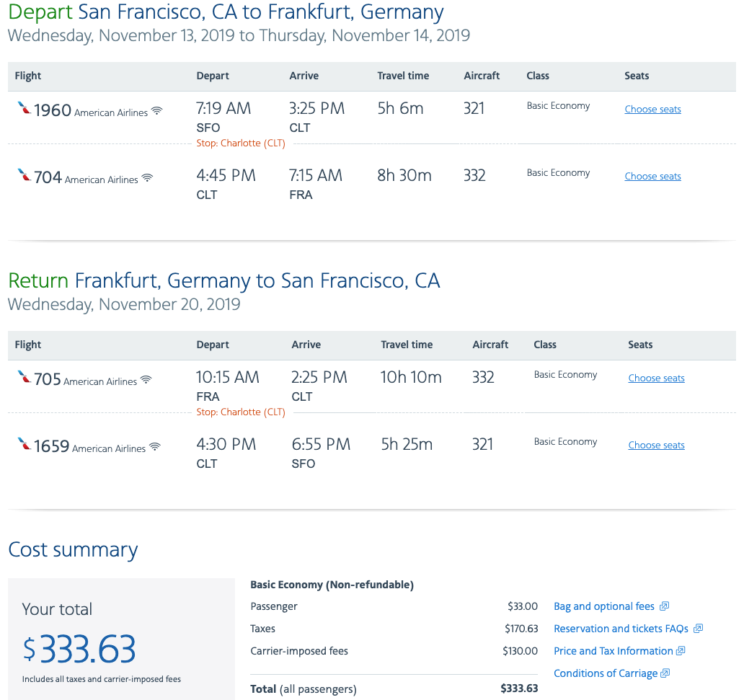Open the Conditions of Carriage link

coord(605,673)
